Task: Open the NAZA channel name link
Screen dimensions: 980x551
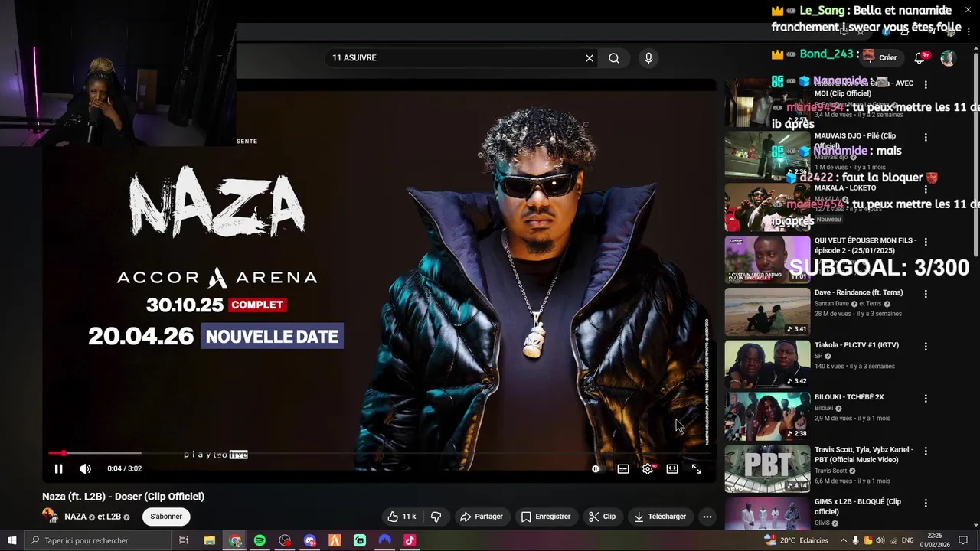Action: 75,517
